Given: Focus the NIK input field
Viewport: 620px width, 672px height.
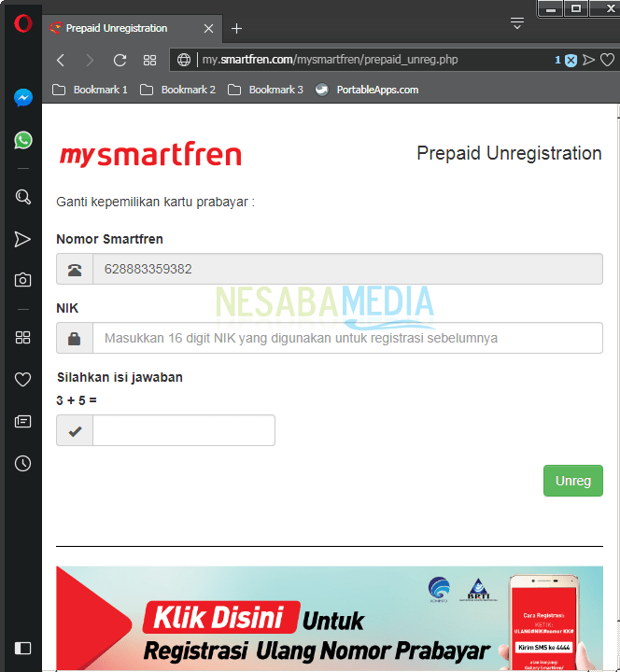Looking at the screenshot, I should 347,338.
